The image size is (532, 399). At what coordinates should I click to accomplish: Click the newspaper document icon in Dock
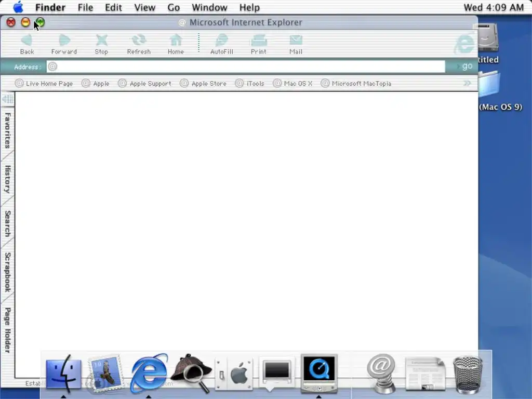coord(425,373)
